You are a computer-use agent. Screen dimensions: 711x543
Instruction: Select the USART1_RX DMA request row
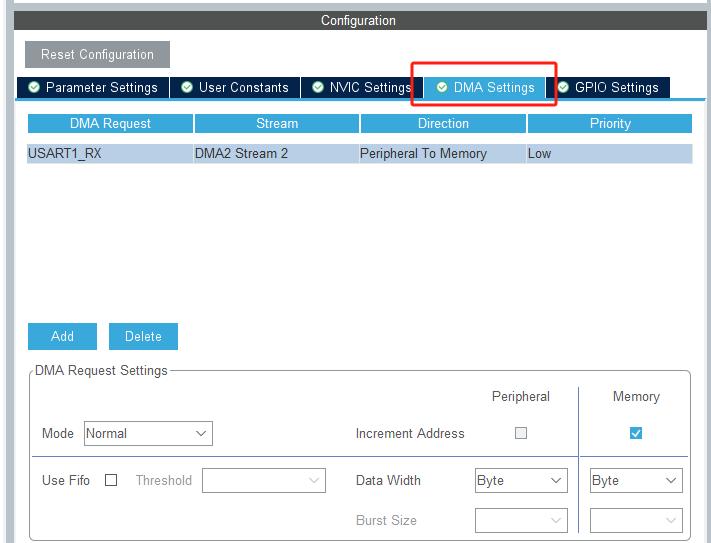click(110, 153)
